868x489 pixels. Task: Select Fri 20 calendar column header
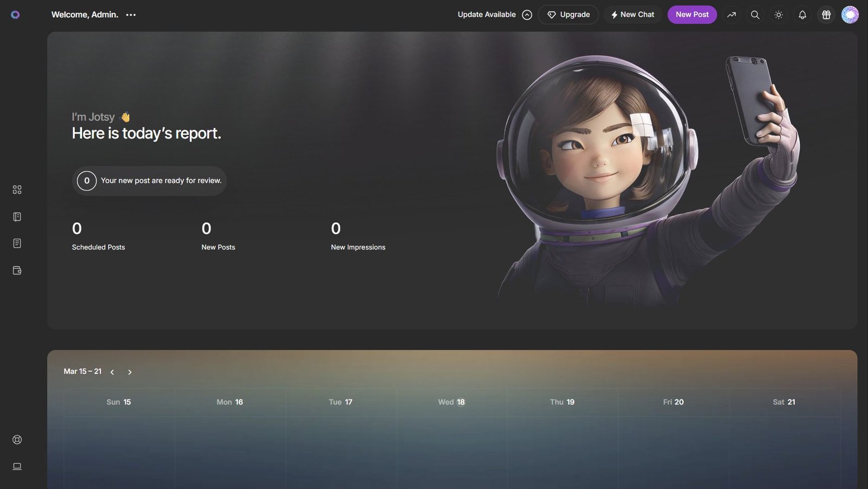(673, 402)
